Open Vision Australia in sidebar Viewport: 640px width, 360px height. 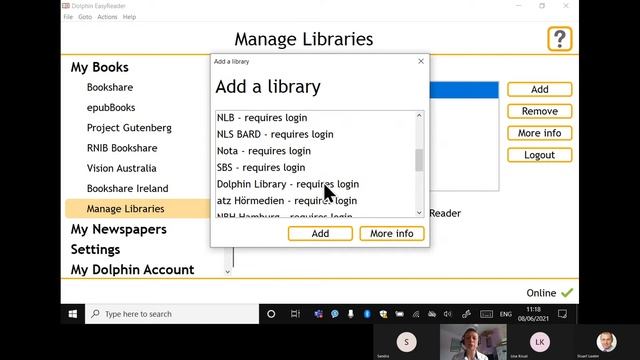point(121,168)
